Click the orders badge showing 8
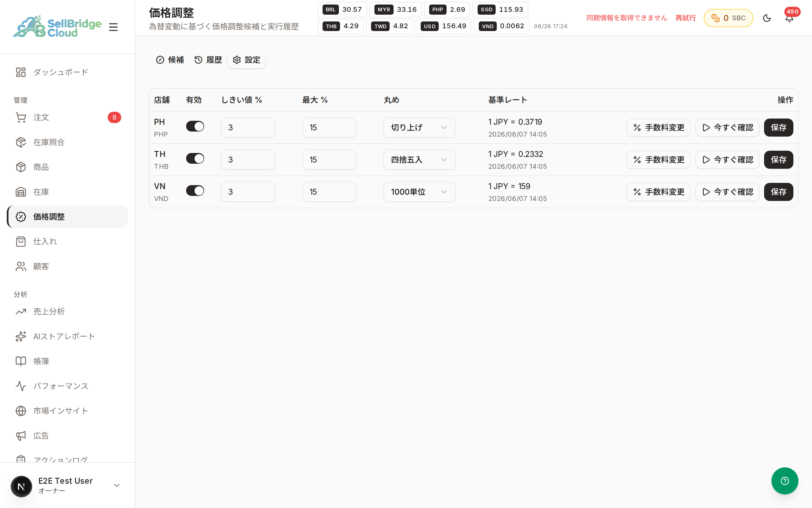Screen dimensions: 812x508 point(114,117)
